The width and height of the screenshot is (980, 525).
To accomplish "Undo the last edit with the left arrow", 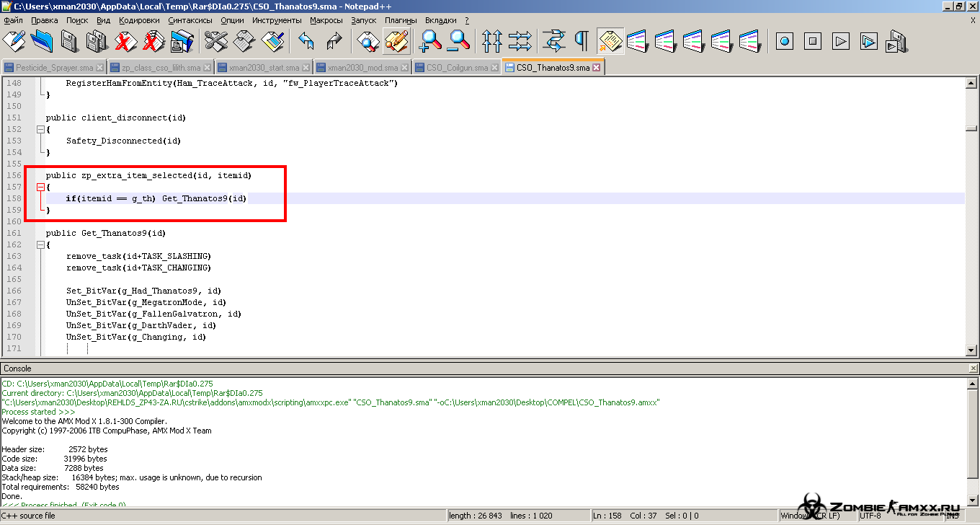I will point(306,40).
